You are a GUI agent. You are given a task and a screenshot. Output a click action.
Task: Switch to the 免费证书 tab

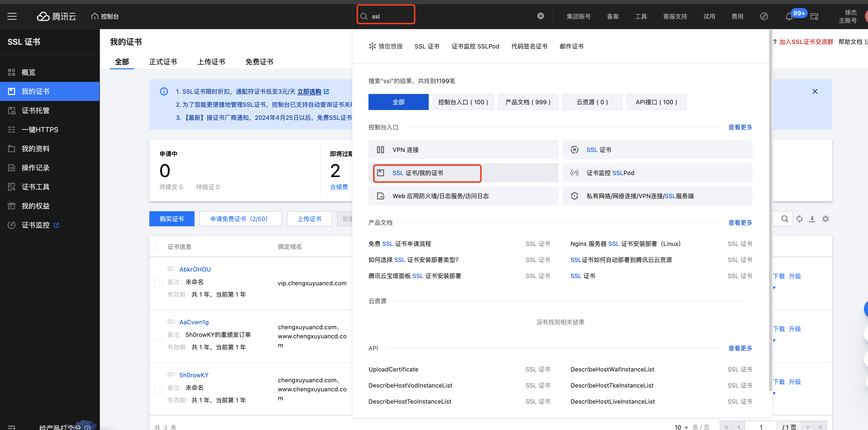tap(259, 62)
